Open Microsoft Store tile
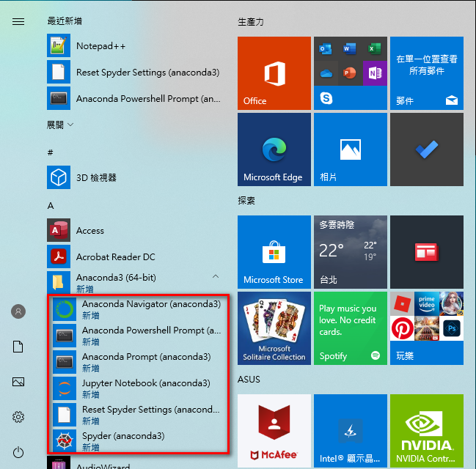476x469 pixels. click(x=274, y=252)
